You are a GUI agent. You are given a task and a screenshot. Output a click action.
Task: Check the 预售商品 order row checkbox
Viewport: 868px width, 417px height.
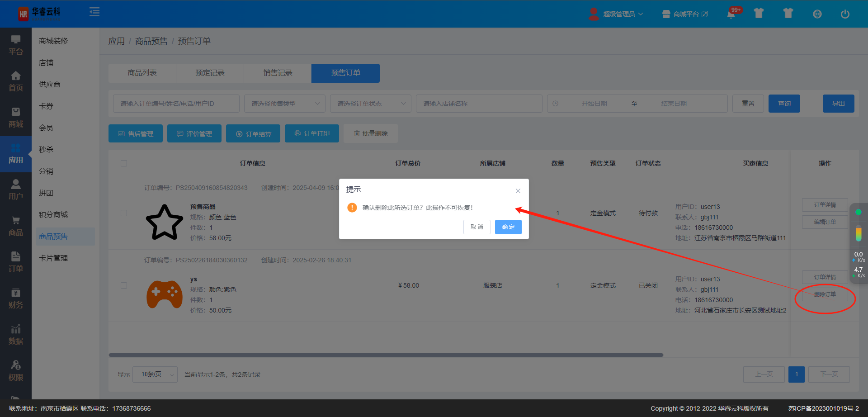124,213
